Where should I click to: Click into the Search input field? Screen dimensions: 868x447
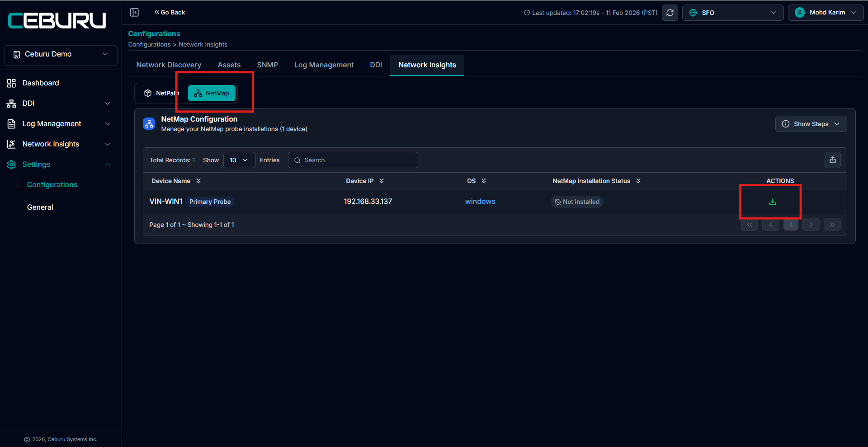coord(353,160)
